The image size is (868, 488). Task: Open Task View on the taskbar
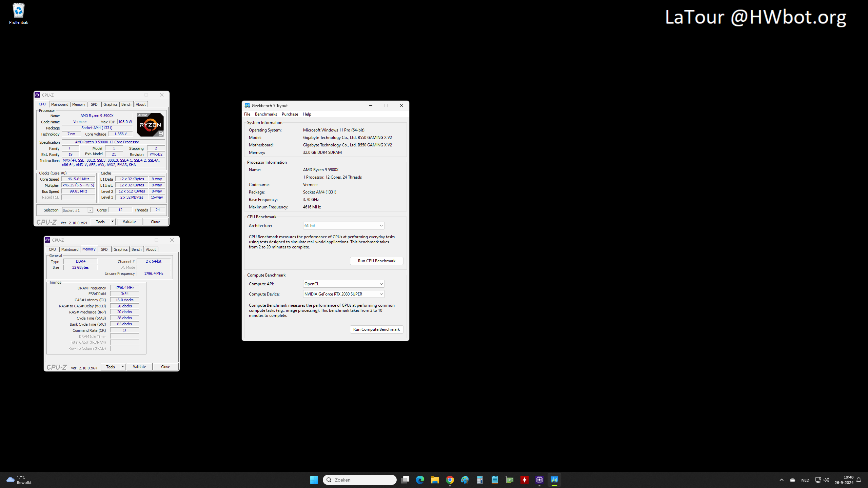tap(405, 480)
